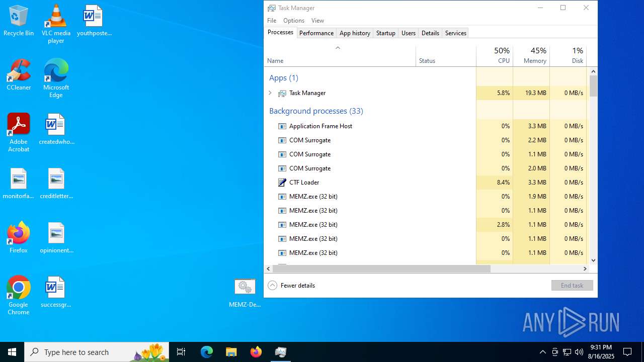Open File Explorer from taskbar
Screen dimensions: 644x362
tap(231, 352)
